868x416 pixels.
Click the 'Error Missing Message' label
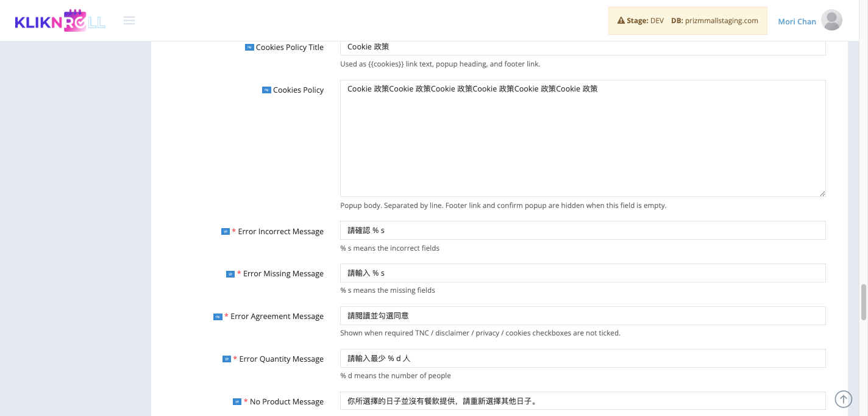coord(283,273)
